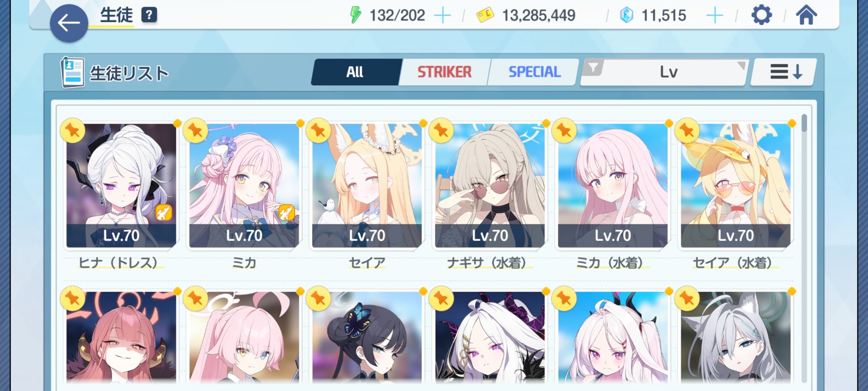Open settings with the gear icon
This screenshot has width=868, height=391.
point(762,15)
